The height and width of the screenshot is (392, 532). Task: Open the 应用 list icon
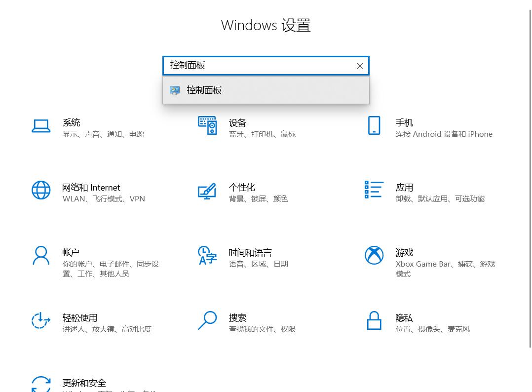[374, 190]
